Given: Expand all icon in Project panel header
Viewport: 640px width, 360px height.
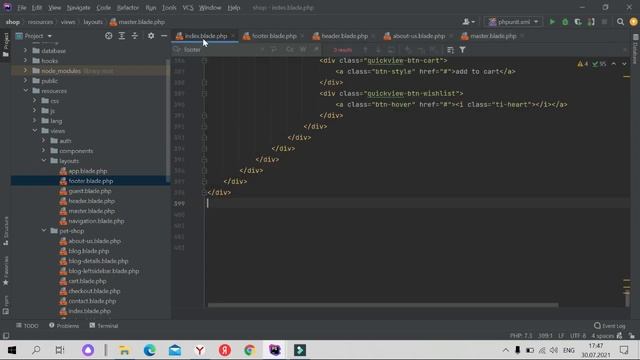Looking at the screenshot, I should [x=122, y=36].
